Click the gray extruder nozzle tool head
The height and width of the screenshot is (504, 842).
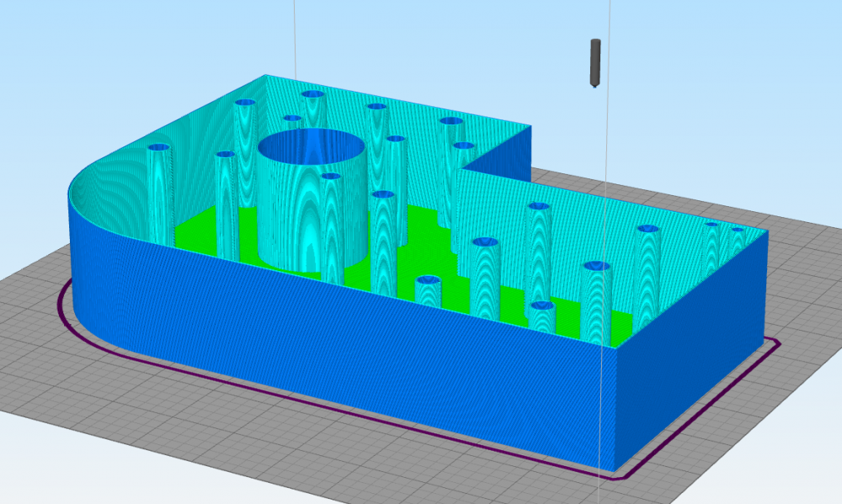click(595, 63)
